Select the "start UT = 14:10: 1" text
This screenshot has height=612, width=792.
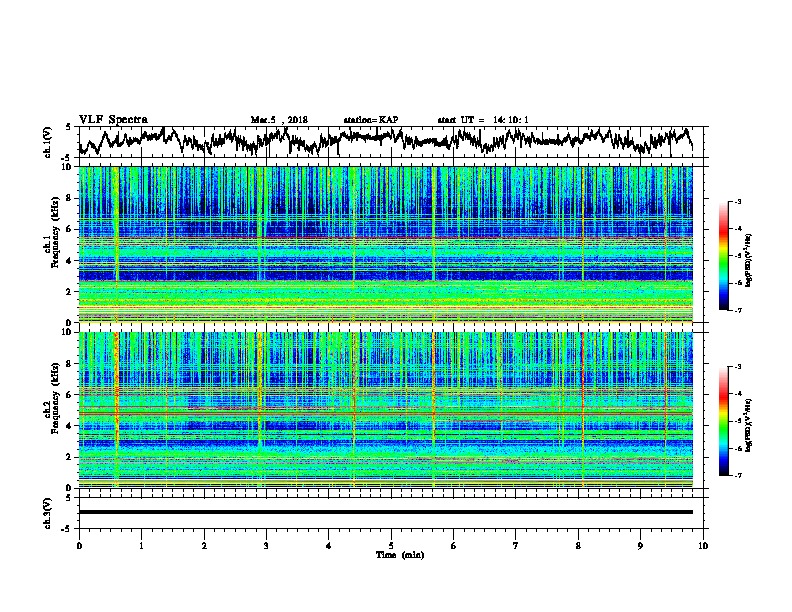pyautogui.click(x=483, y=120)
